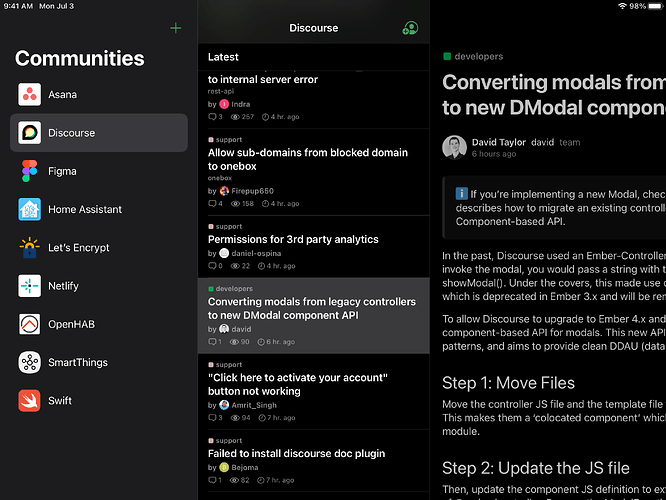Tap david's avatar in topic list

[x=224, y=329]
